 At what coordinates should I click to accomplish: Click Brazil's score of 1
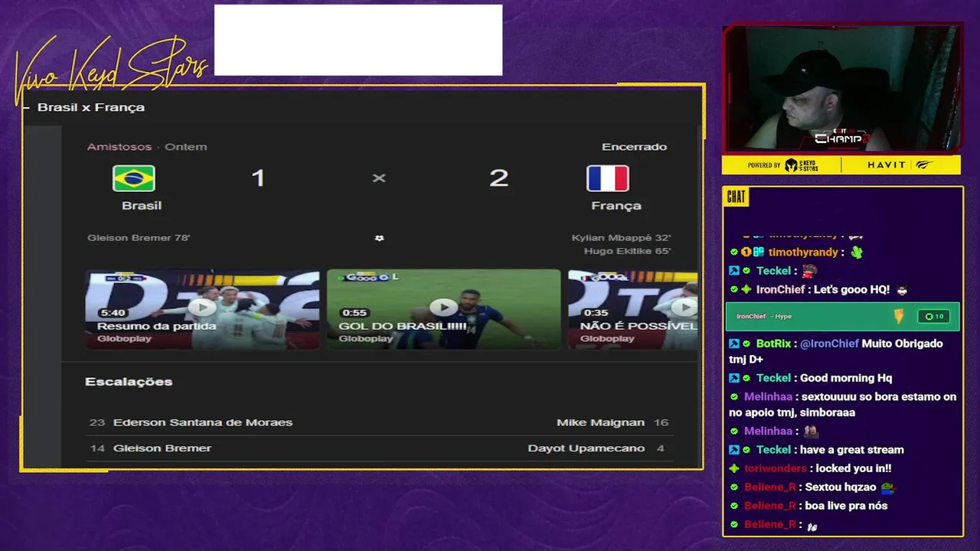[258, 178]
